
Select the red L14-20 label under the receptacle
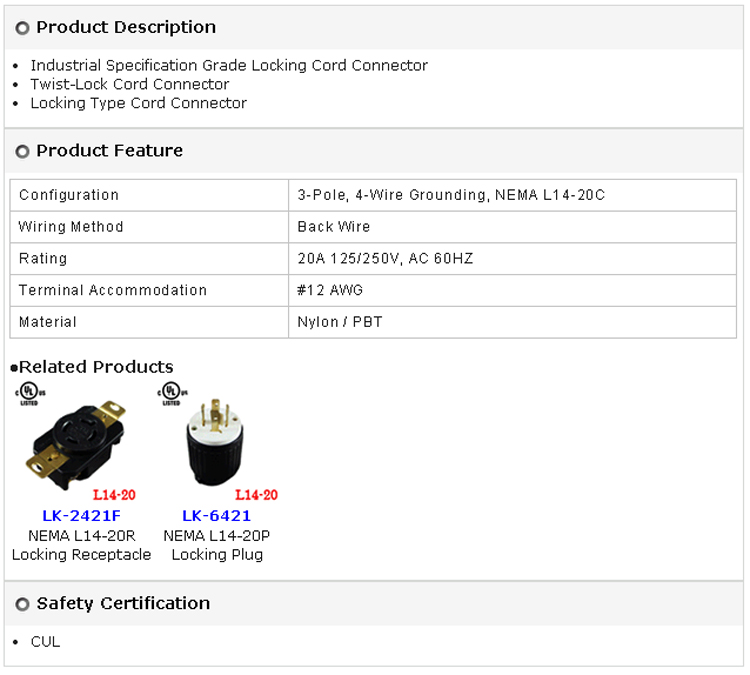click(x=114, y=494)
